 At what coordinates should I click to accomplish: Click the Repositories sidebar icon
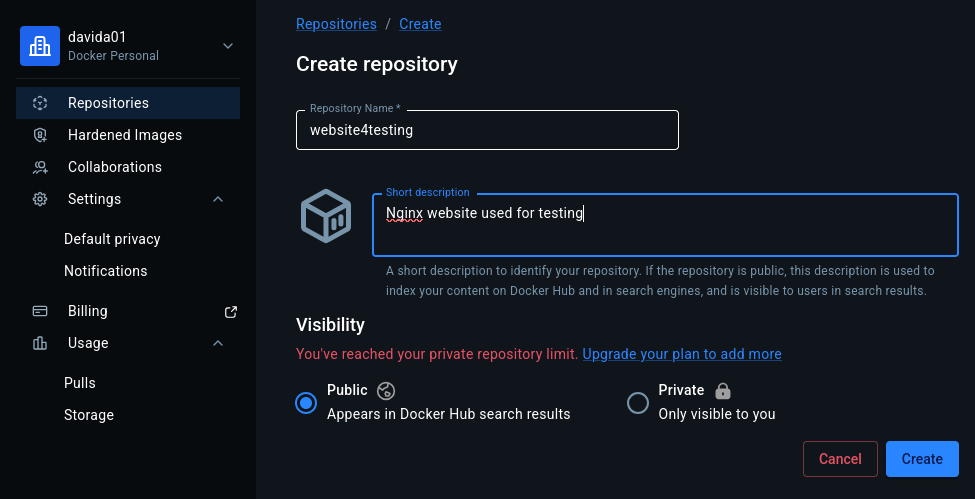[x=40, y=103]
